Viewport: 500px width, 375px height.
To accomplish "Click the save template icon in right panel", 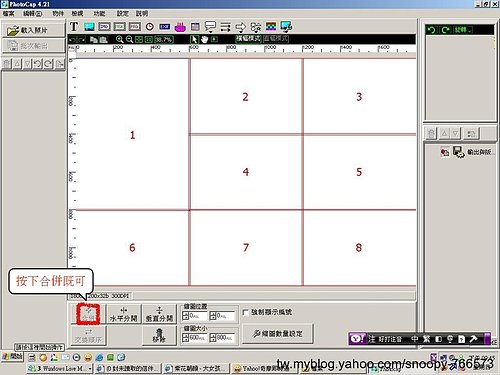I will coord(458,152).
